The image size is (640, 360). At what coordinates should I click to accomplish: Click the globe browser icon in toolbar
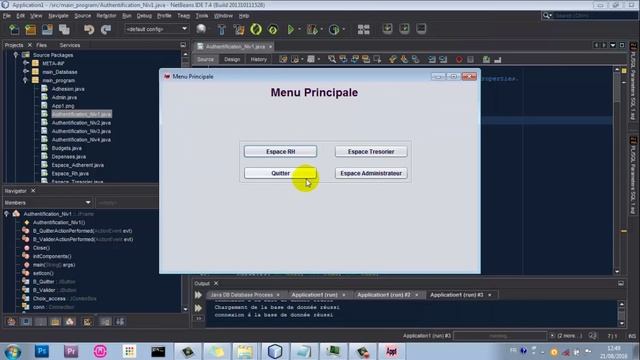click(x=201, y=29)
